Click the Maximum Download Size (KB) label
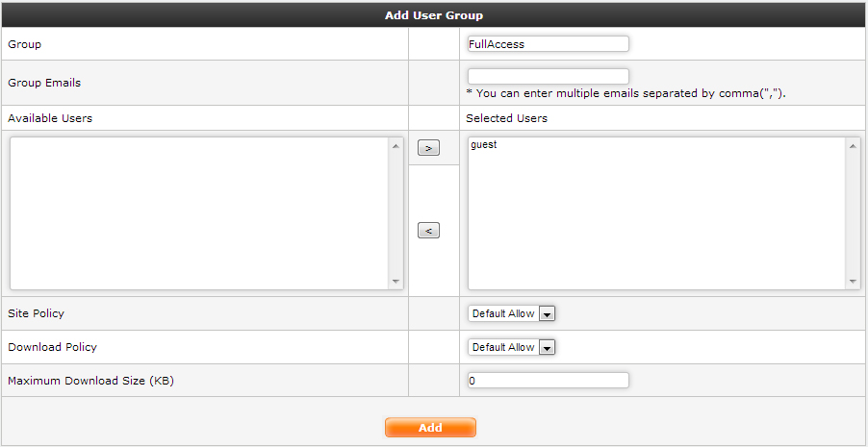This screenshot has width=868, height=447. pyautogui.click(x=91, y=381)
